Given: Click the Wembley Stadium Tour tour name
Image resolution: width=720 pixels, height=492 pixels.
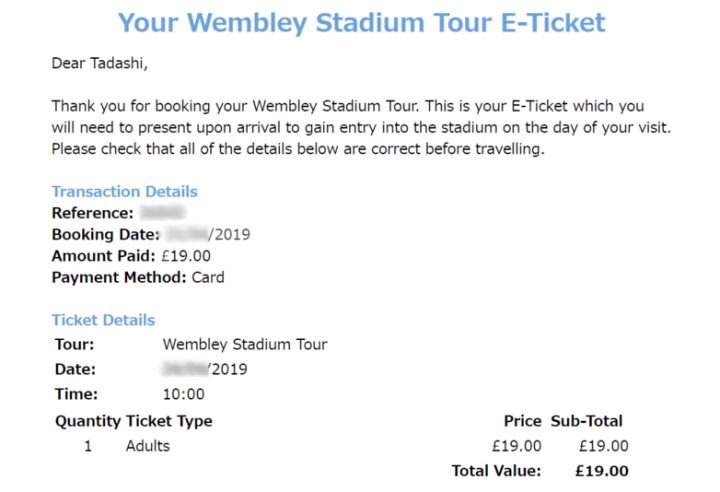Looking at the screenshot, I should coord(245,345).
